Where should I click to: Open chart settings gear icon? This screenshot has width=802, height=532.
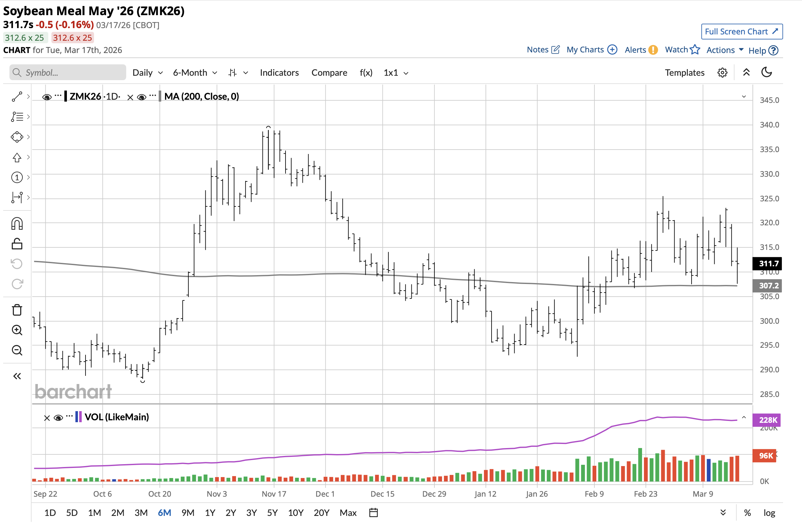tap(722, 73)
